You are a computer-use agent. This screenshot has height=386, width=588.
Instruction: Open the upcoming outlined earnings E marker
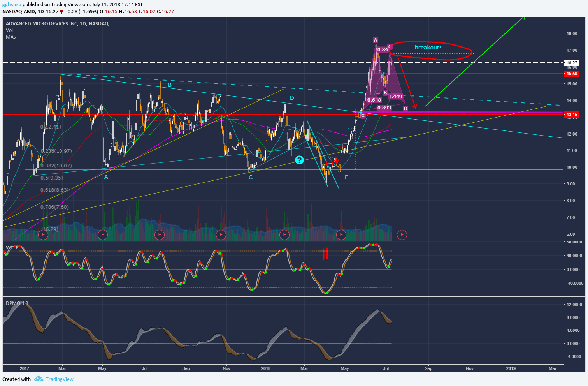click(402, 234)
